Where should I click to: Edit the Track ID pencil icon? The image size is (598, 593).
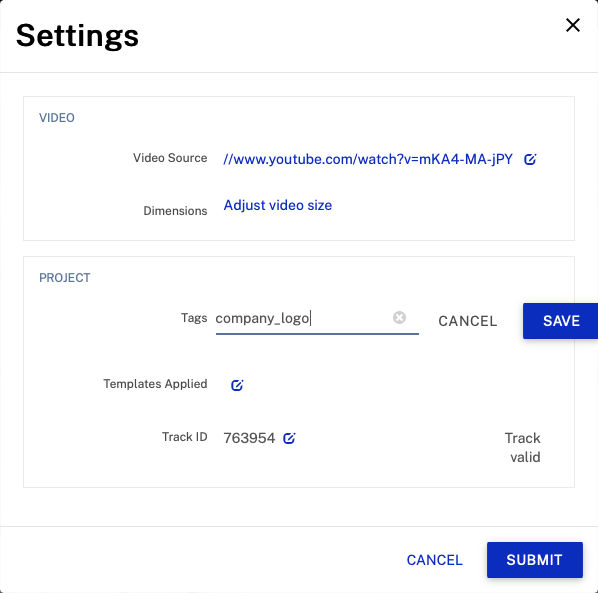[289, 438]
